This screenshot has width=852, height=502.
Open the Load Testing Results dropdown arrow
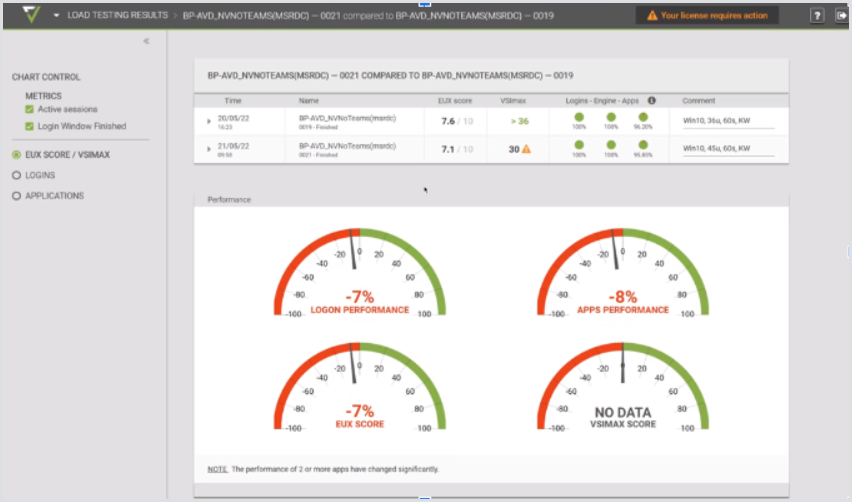[55, 16]
